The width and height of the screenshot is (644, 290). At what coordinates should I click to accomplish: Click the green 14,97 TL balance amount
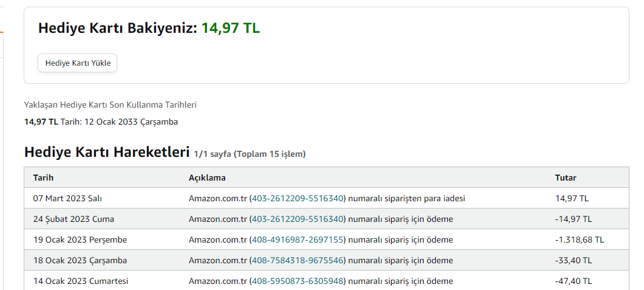231,28
